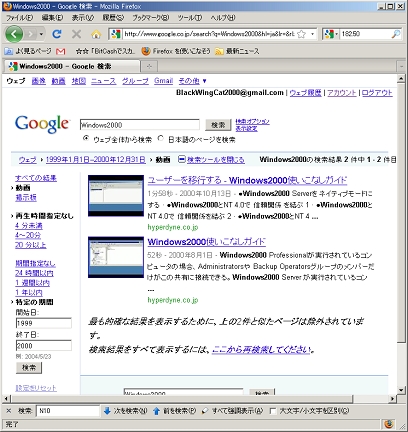408x432 pixels.
Task: Filter by 24 時間以内
Action: (x=34, y=273)
